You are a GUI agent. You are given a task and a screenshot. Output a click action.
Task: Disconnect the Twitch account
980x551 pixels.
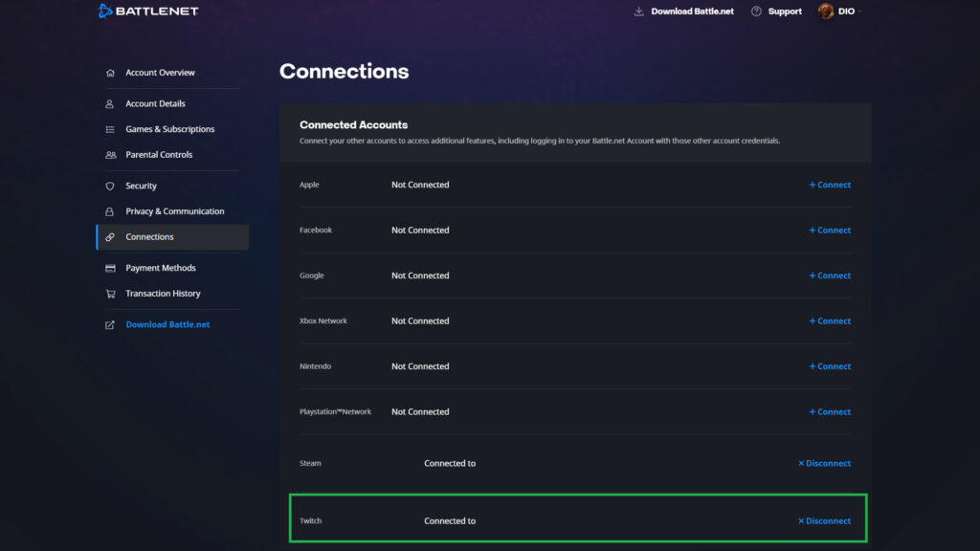tap(824, 520)
